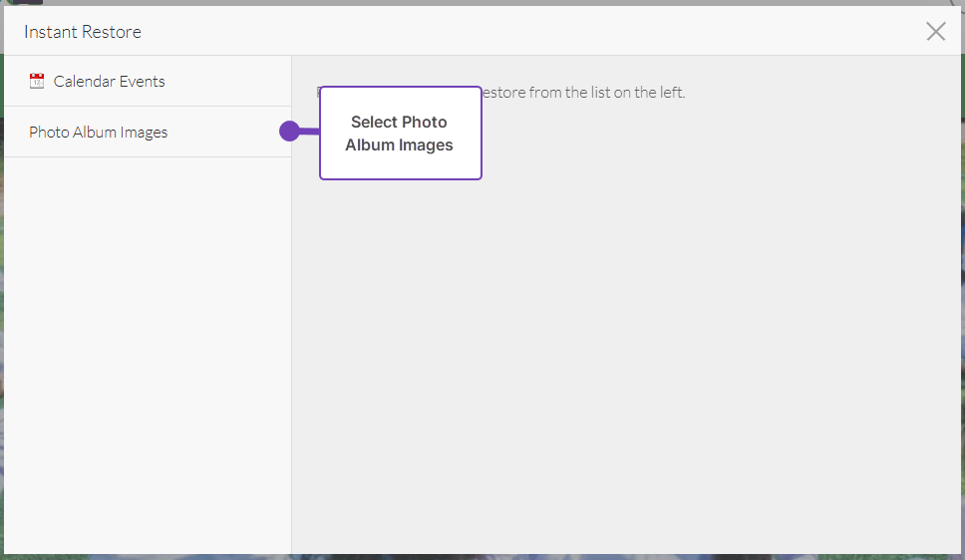Image resolution: width=965 pixels, height=560 pixels.
Task: Click the words 'list on the left'
Action: [640, 93]
